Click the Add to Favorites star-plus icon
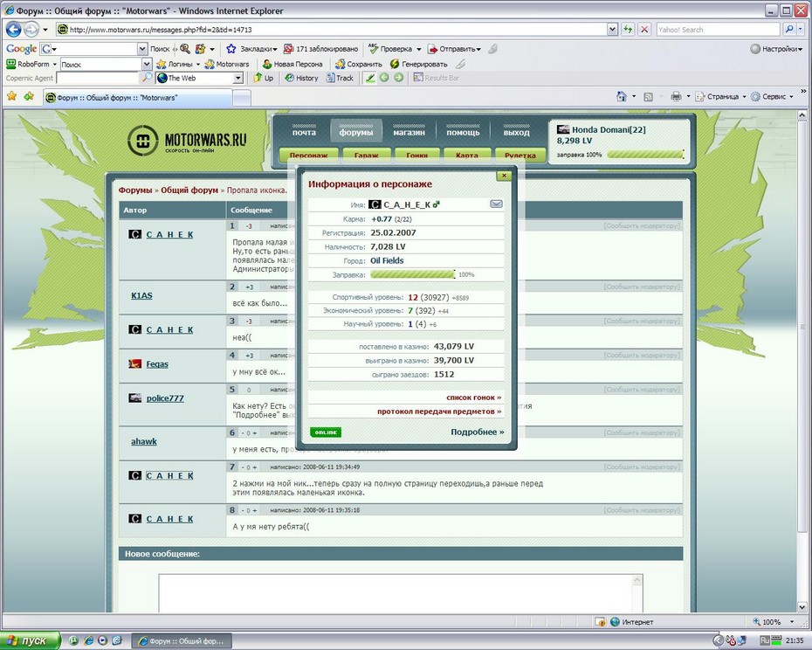Image resolution: width=812 pixels, height=650 pixels. (29, 96)
